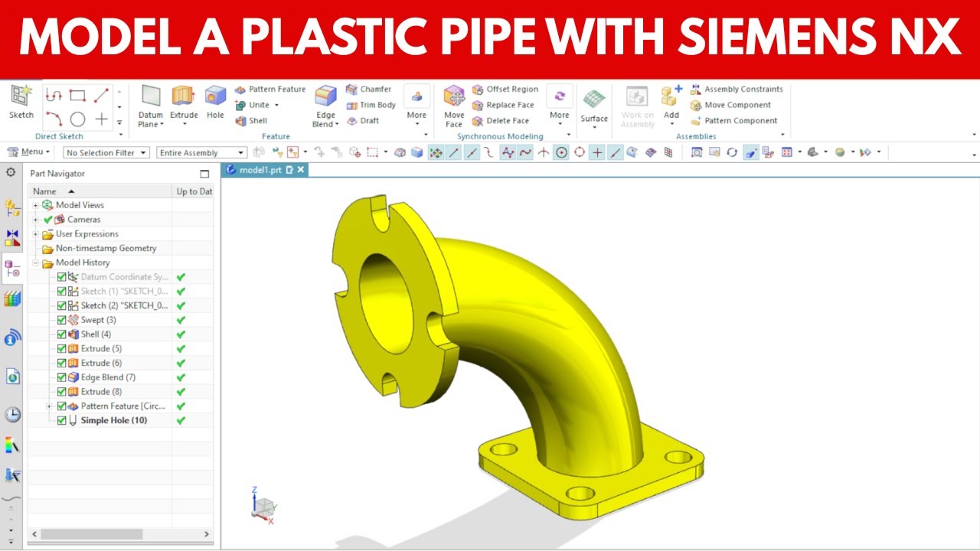The height and width of the screenshot is (551, 980).
Task: Open the Resource Bar settings gear
Action: pos(11,172)
